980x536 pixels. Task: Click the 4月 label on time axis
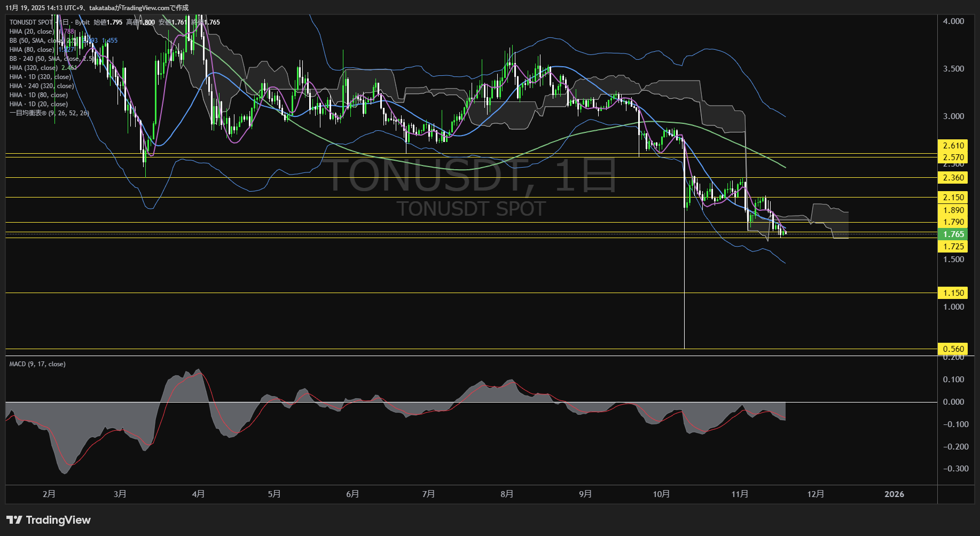199,494
